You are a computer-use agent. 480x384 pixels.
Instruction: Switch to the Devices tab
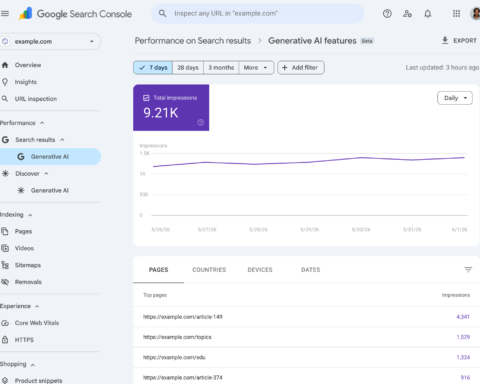[x=260, y=270]
